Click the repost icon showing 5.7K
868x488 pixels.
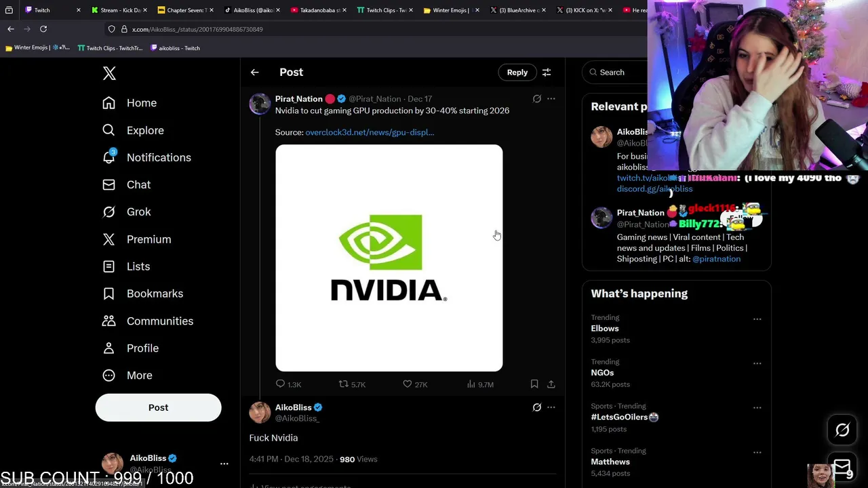tap(352, 384)
